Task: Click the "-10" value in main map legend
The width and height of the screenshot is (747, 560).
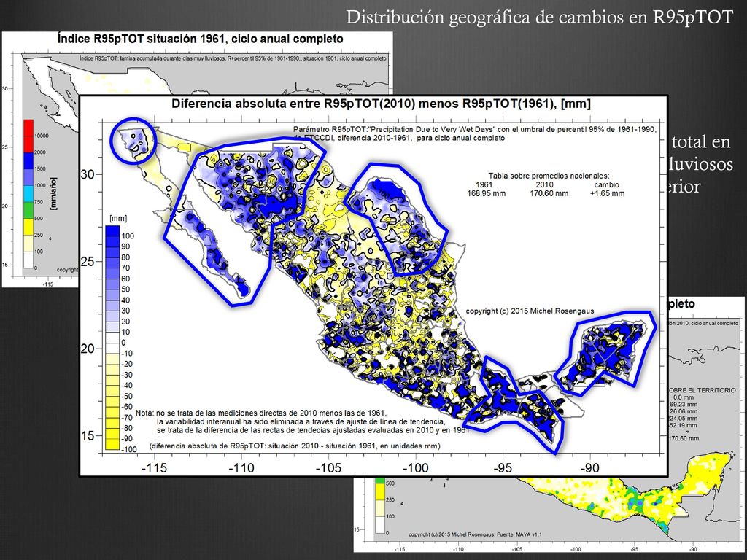Action: click(x=127, y=354)
